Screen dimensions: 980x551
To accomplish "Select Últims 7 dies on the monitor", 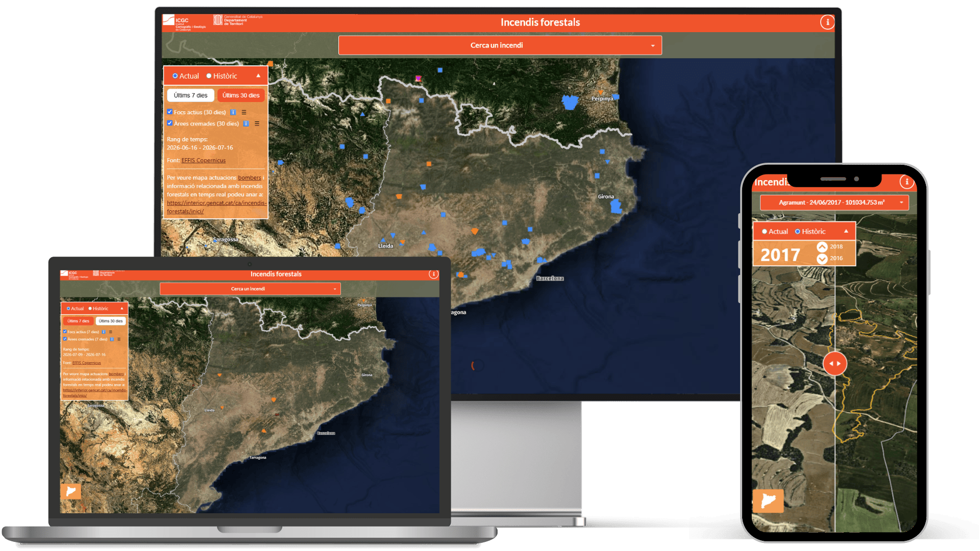I will tap(190, 95).
